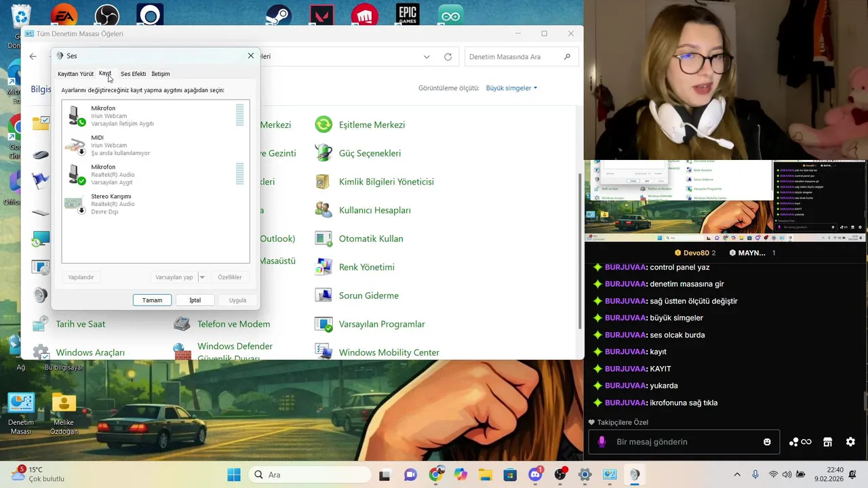Click the Arduino desktop shortcut

[x=450, y=15]
